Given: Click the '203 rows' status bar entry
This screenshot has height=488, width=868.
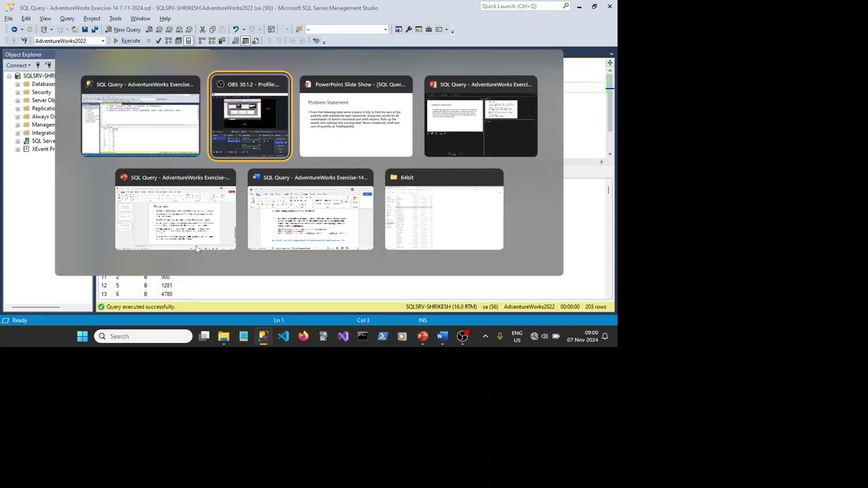Looking at the screenshot, I should click(595, 307).
